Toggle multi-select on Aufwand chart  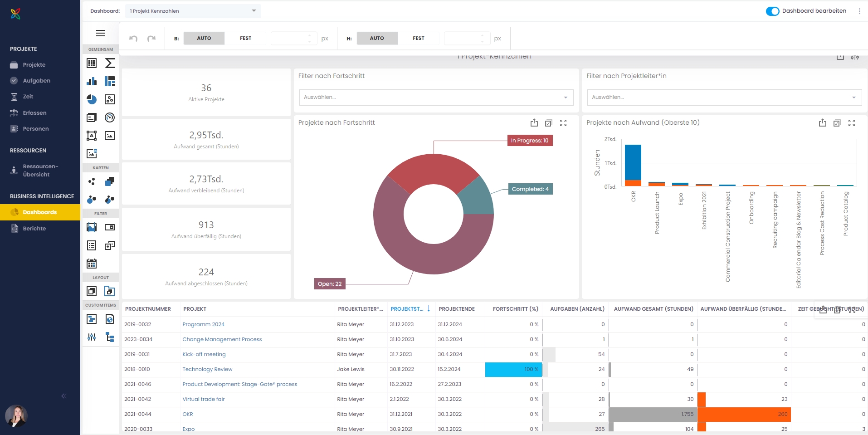837,123
